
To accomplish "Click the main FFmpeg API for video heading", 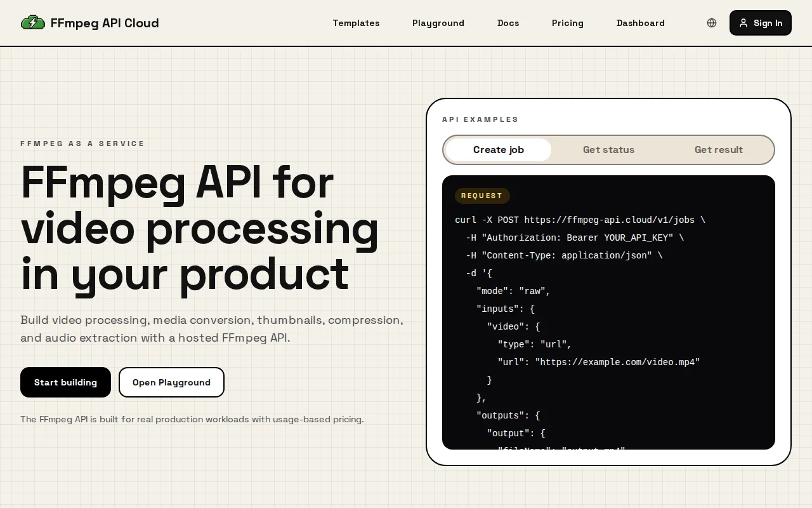I will (200, 228).
